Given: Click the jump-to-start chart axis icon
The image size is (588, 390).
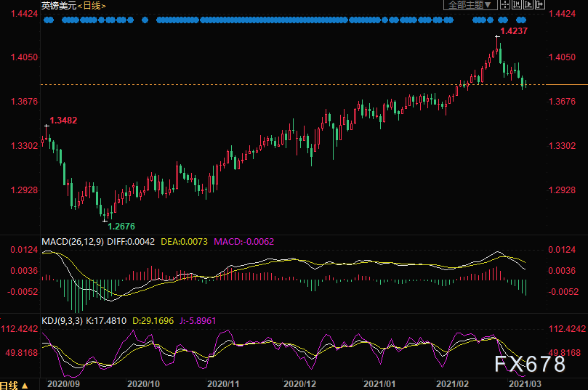Looking at the screenshot, I should (516, 5).
